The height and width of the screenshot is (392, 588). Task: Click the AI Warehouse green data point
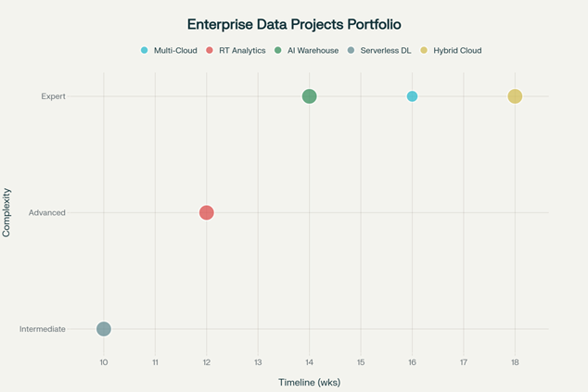point(310,96)
